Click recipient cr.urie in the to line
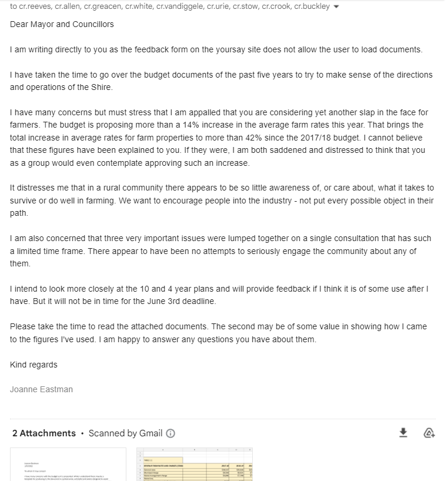448x481 pixels. pyautogui.click(x=216, y=7)
